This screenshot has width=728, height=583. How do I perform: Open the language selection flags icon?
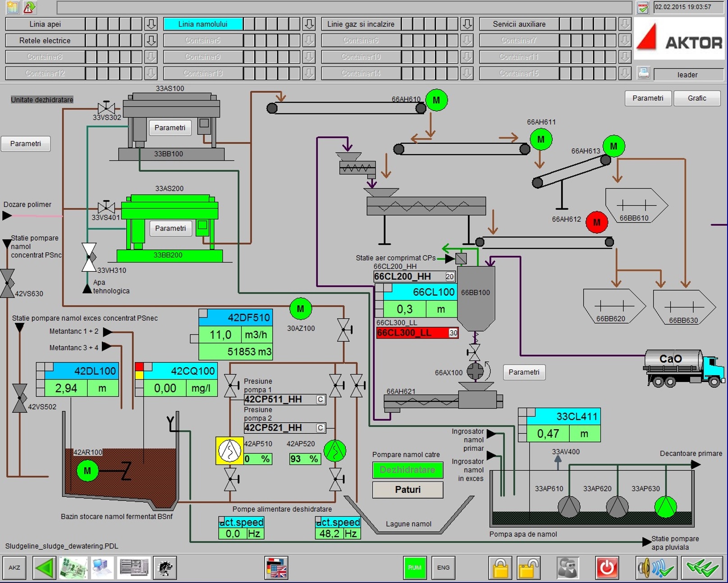276,568
